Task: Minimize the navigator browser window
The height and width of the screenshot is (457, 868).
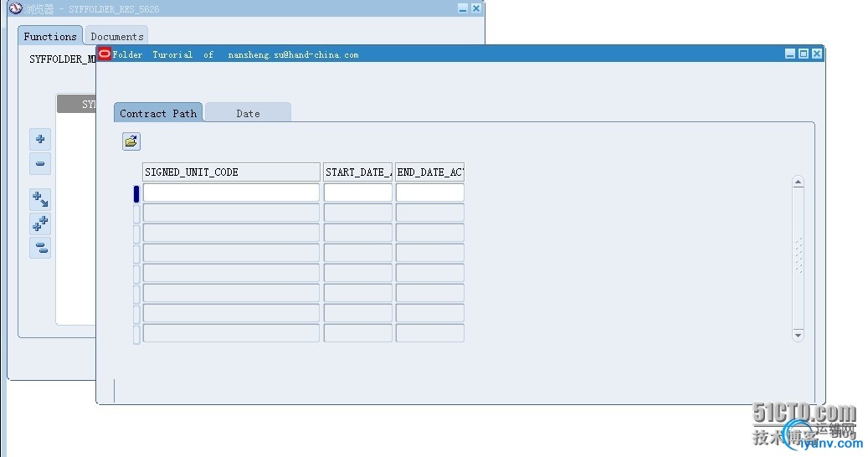Action: tap(463, 8)
